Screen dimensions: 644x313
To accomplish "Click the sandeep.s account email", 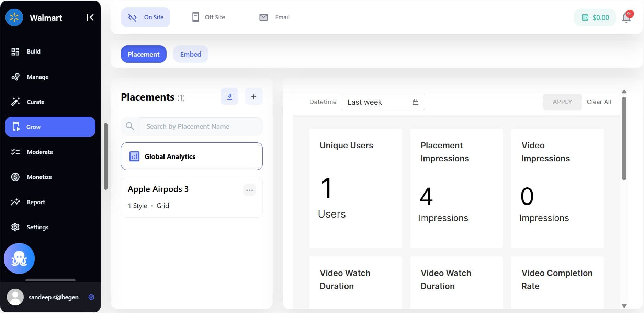I will 56,297.
